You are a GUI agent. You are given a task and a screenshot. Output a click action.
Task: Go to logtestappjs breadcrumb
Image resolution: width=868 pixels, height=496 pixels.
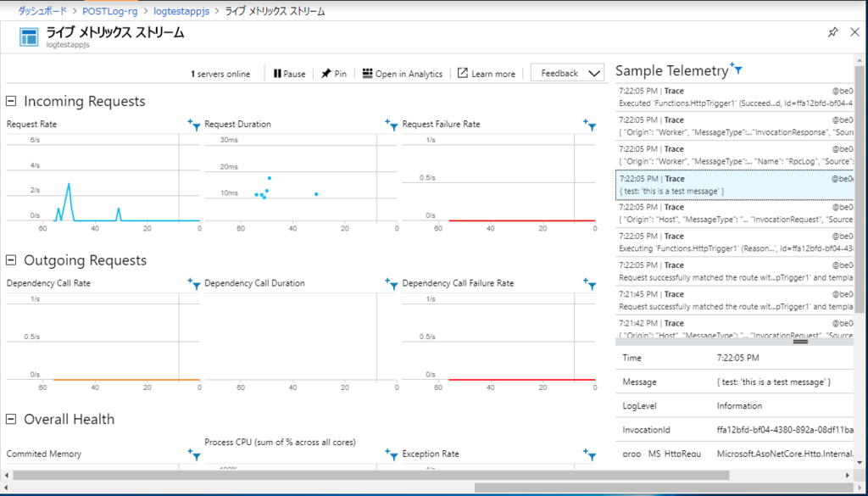(181, 11)
